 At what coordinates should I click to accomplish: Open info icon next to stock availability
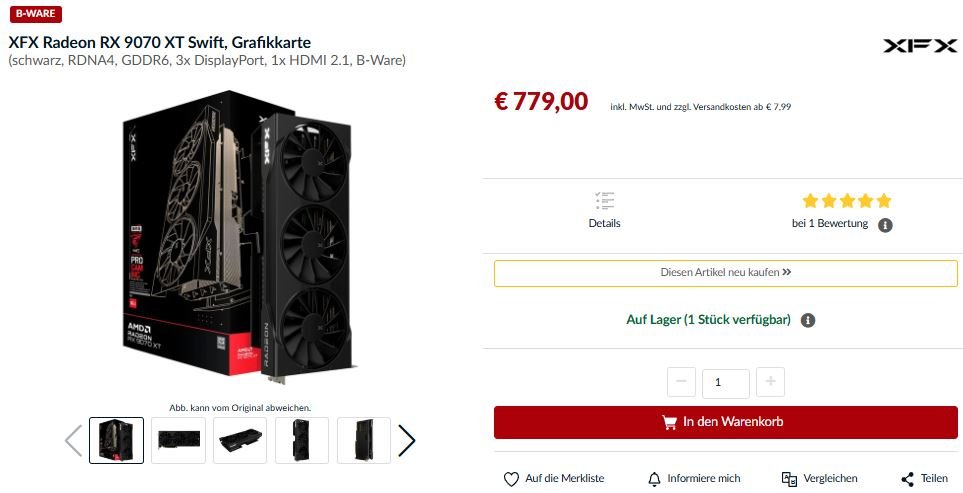pyautogui.click(x=808, y=320)
